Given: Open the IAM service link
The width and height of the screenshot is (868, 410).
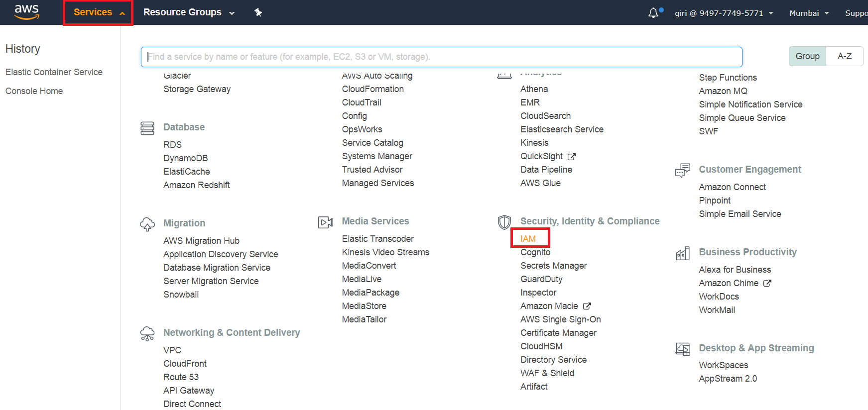Looking at the screenshot, I should tap(528, 239).
